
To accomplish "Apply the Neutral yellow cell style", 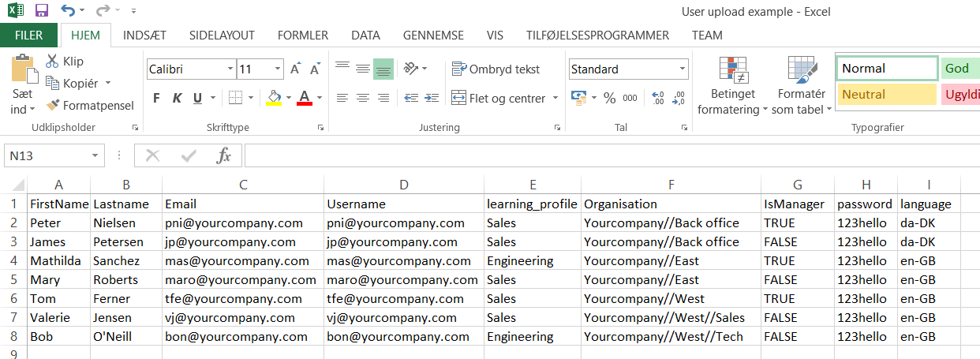I will coord(886,95).
